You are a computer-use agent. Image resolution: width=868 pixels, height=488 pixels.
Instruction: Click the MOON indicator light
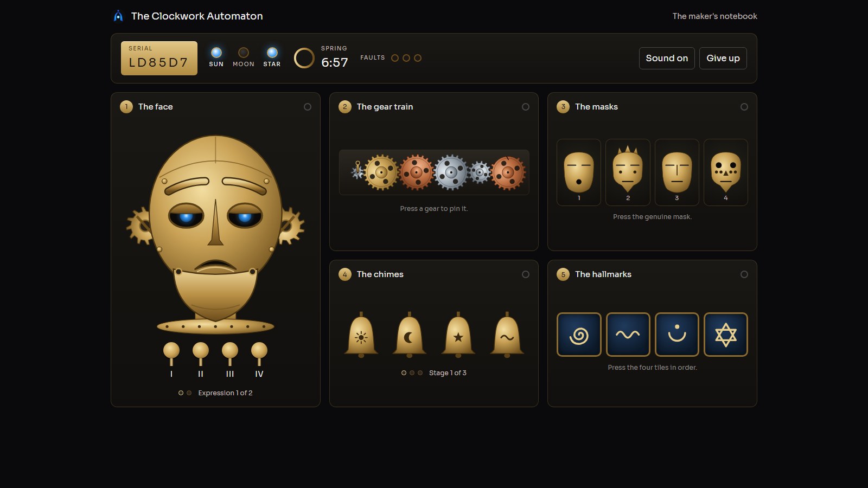tap(244, 53)
